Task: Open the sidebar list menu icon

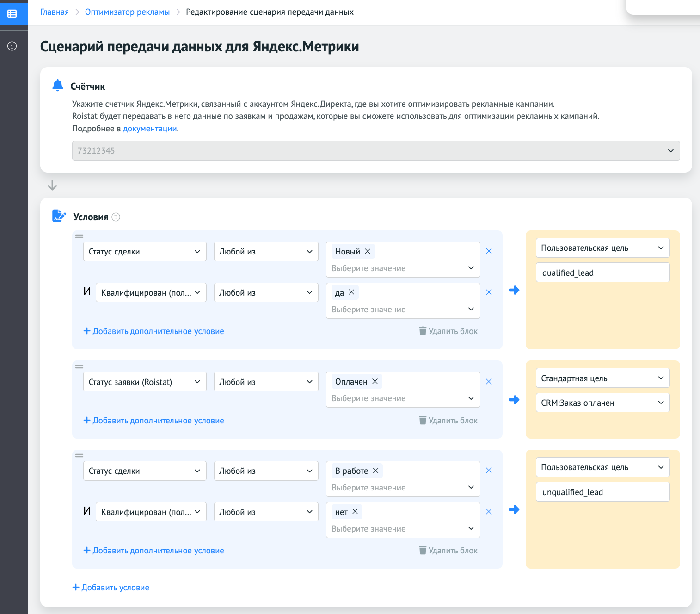Action: coord(12,13)
